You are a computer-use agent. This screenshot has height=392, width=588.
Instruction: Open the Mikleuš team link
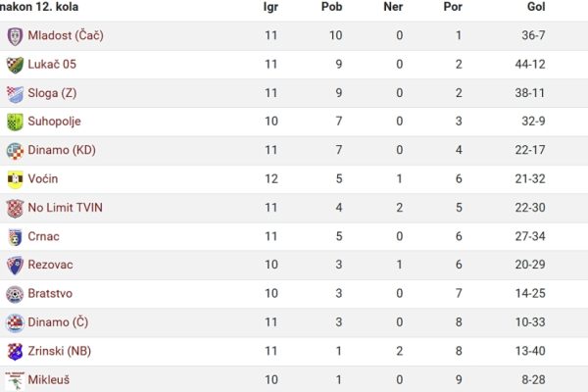(x=49, y=379)
